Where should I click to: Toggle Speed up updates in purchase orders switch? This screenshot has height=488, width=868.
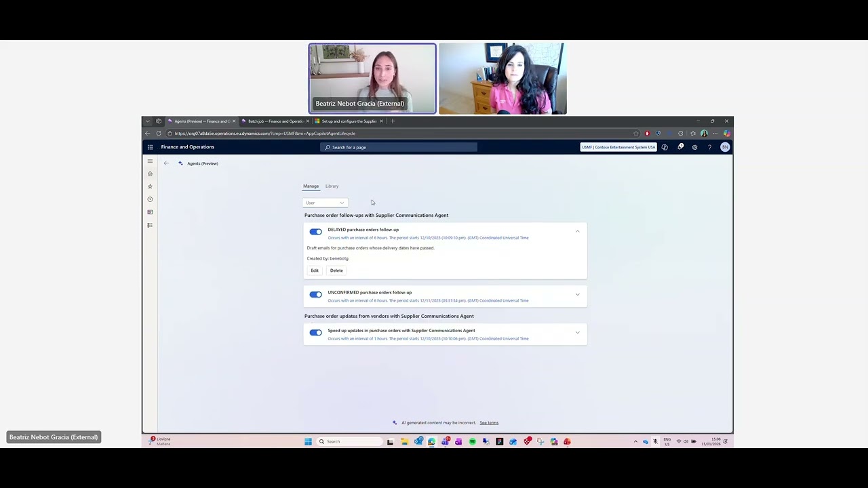[315, 332]
